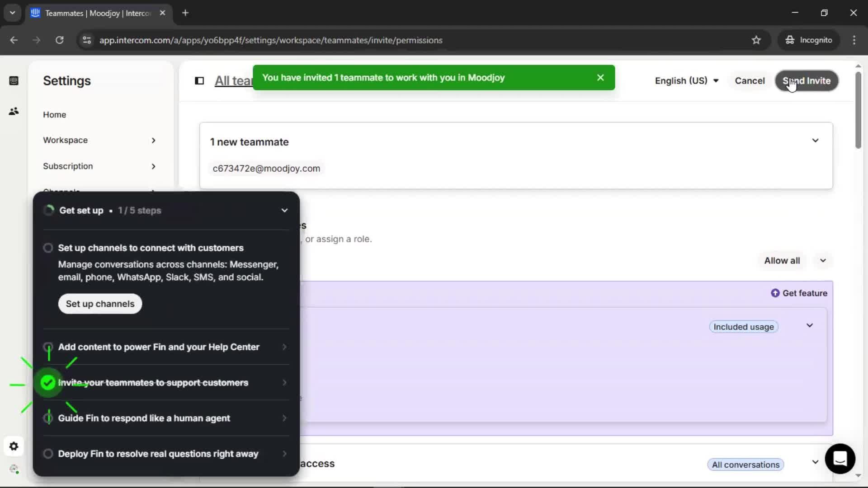
Task: Open the All teammates breadcrumb link
Action: click(234, 81)
